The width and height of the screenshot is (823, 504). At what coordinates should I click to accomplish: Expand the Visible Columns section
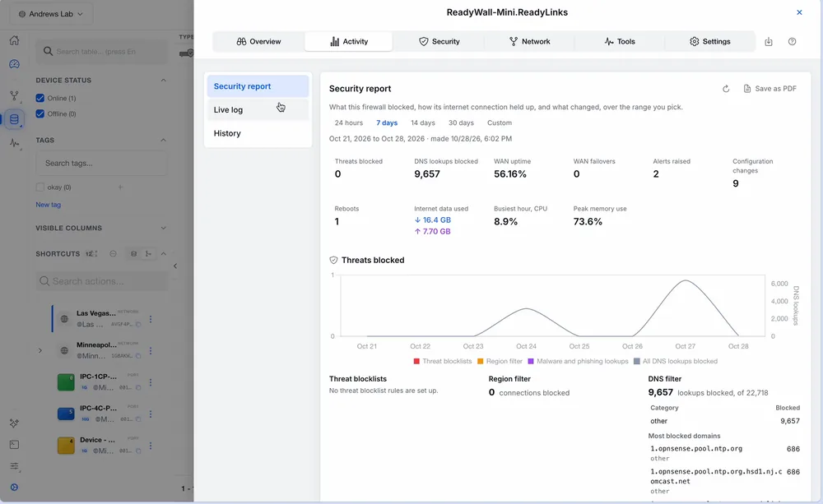pyautogui.click(x=163, y=228)
